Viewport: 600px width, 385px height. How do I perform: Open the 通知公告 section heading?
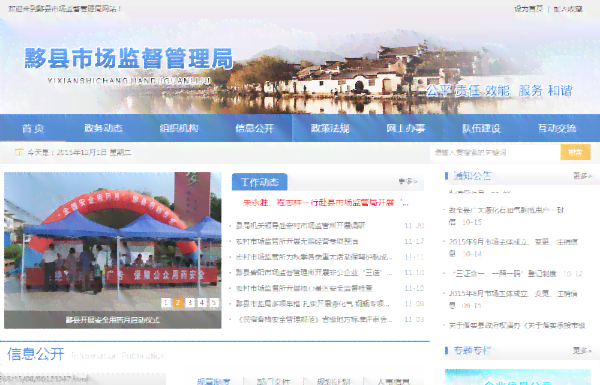click(472, 176)
